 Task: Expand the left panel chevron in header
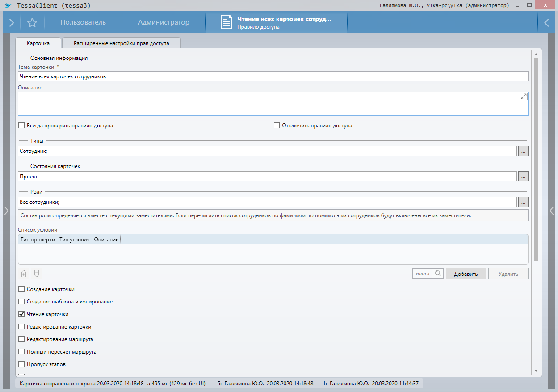11,23
